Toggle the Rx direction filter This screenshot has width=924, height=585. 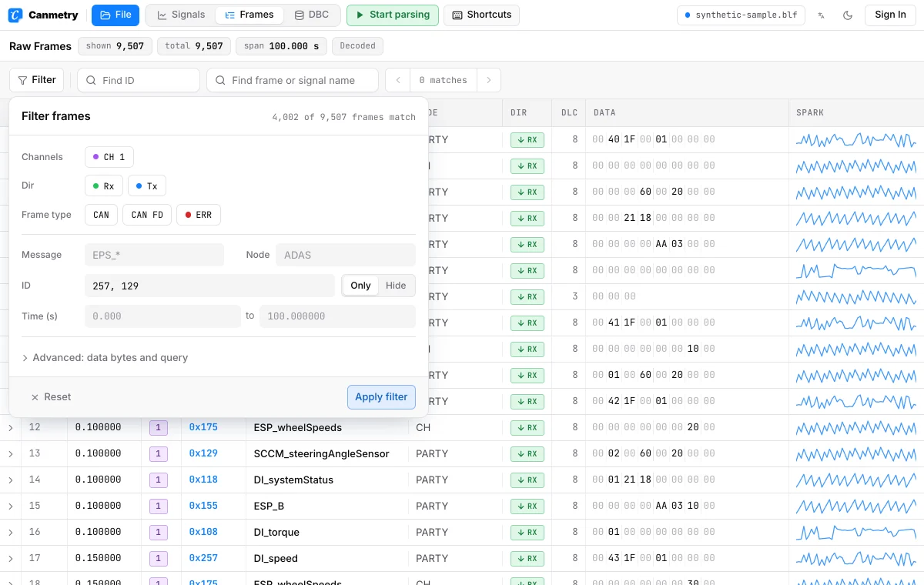click(x=103, y=186)
